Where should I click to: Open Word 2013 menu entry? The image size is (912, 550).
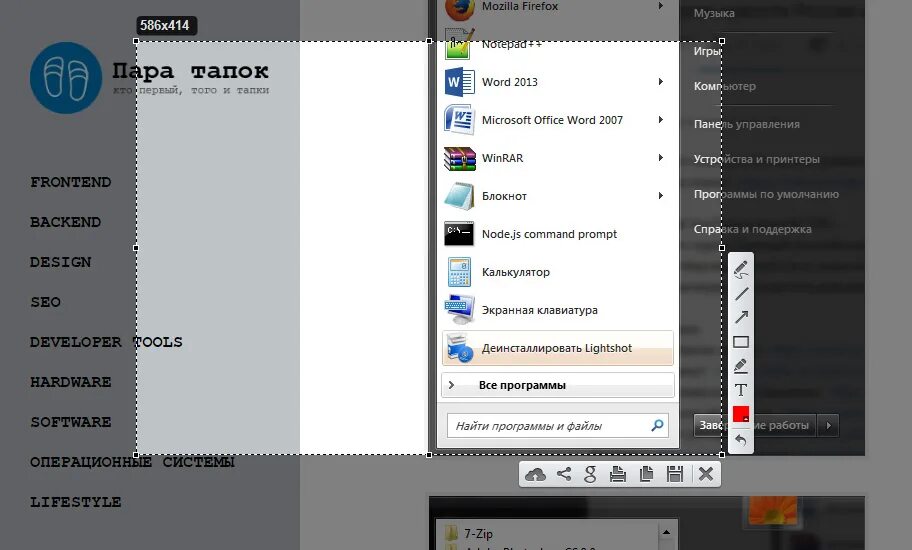[x=558, y=82]
